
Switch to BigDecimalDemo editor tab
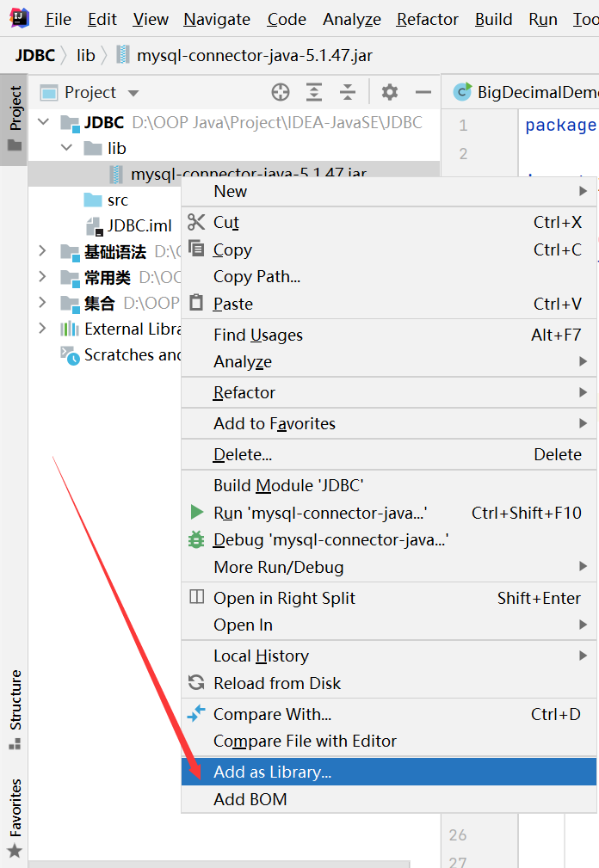pyautogui.click(x=525, y=92)
